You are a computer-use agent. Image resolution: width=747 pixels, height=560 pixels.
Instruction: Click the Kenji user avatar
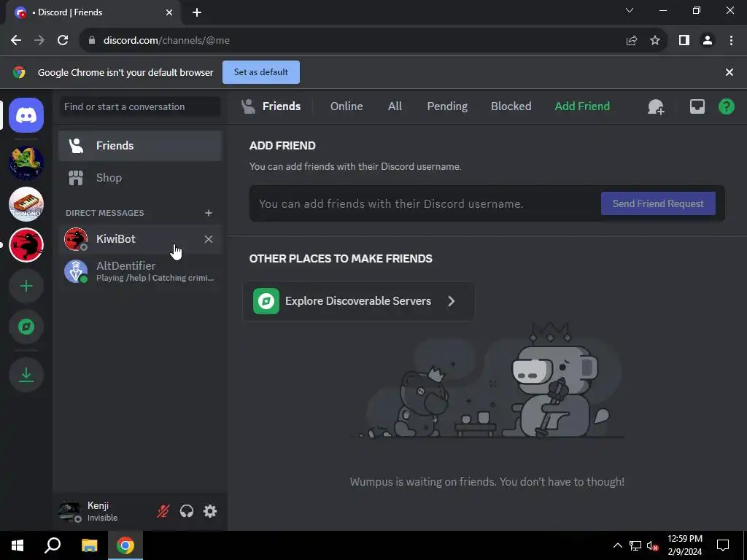pos(69,511)
